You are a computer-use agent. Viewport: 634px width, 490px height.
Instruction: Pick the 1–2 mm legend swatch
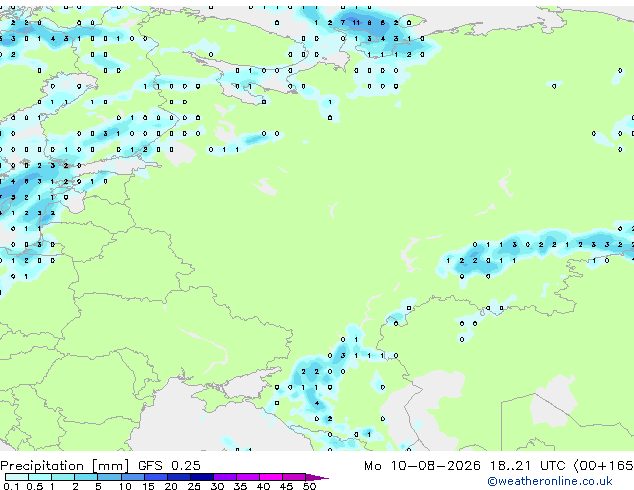pyautogui.click(x=63, y=477)
